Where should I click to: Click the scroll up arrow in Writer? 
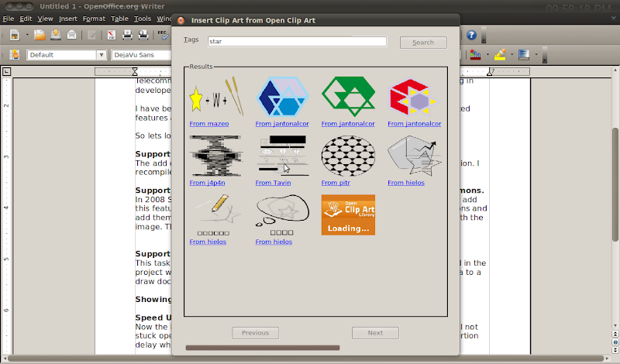pos(615,70)
